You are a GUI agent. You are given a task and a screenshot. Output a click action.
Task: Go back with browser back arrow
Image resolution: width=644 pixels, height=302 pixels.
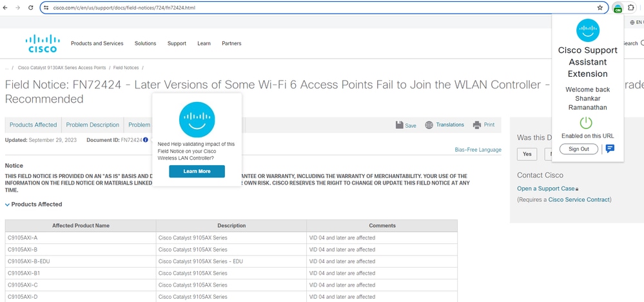[5, 7]
